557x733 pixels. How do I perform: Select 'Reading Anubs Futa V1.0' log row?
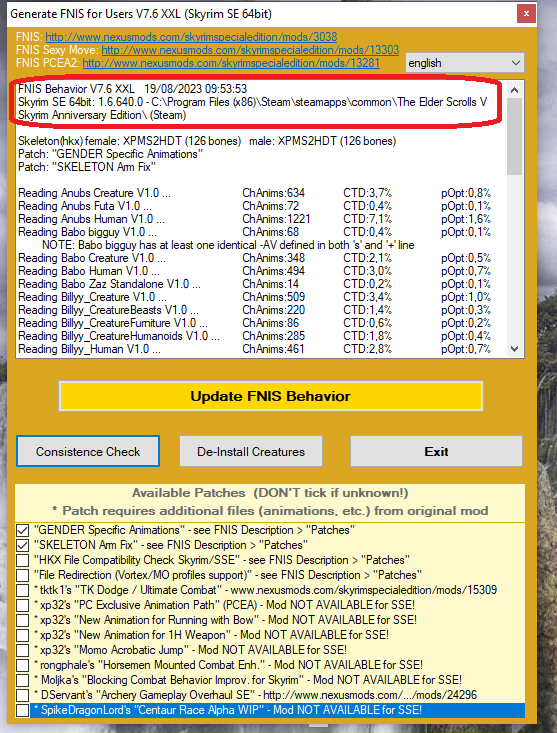click(255, 206)
